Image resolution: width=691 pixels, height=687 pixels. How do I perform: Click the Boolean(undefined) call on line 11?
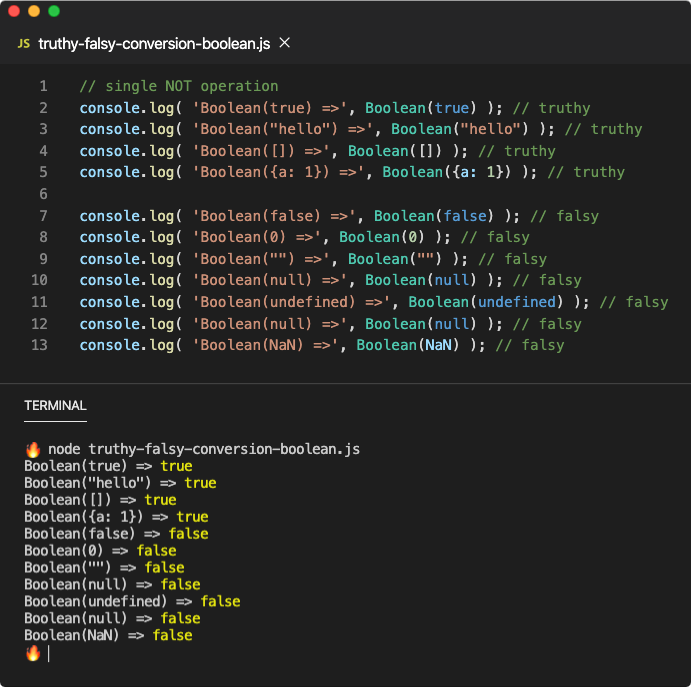pos(486,302)
